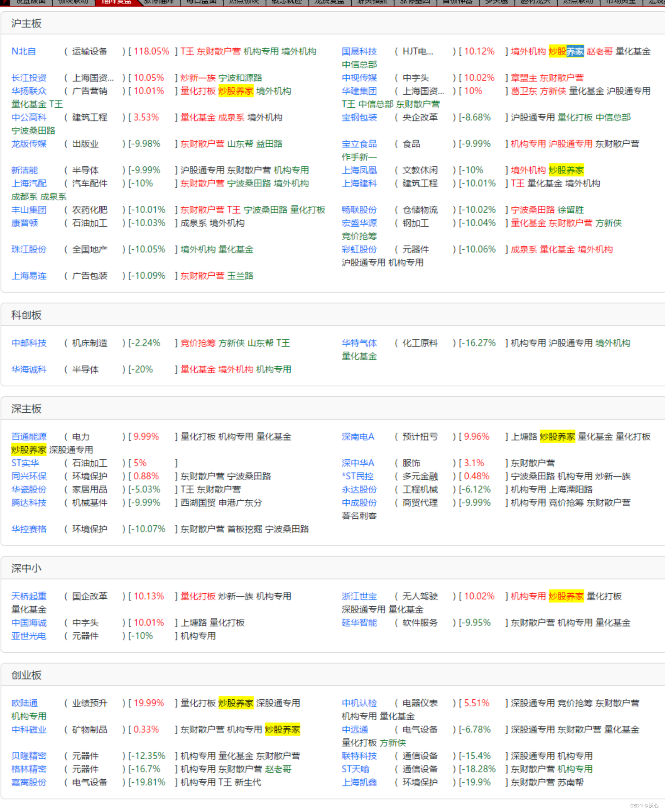Click the 新生代 tag beside 嘉寓股份
Viewport: 665px width, 812px height.
coord(248,782)
